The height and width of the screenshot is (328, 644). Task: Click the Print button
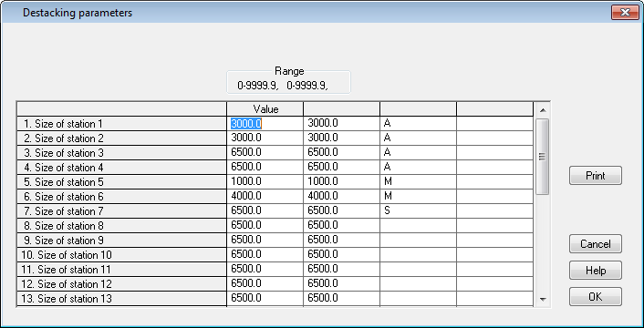(596, 176)
